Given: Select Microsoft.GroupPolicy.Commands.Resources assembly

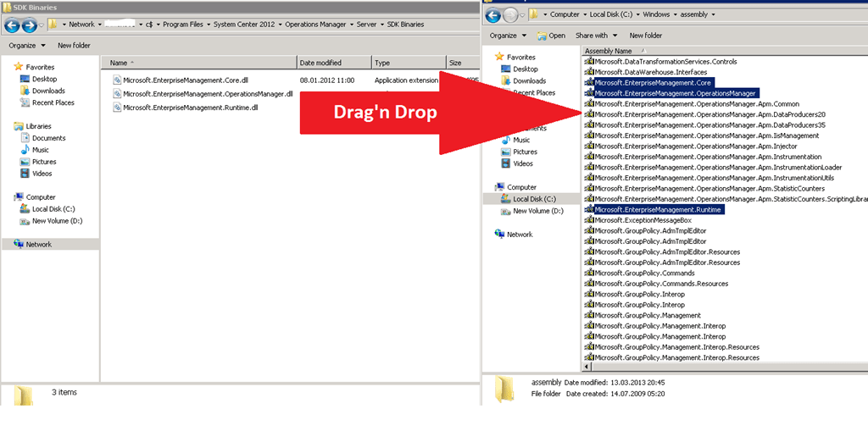Looking at the screenshot, I should [x=661, y=284].
